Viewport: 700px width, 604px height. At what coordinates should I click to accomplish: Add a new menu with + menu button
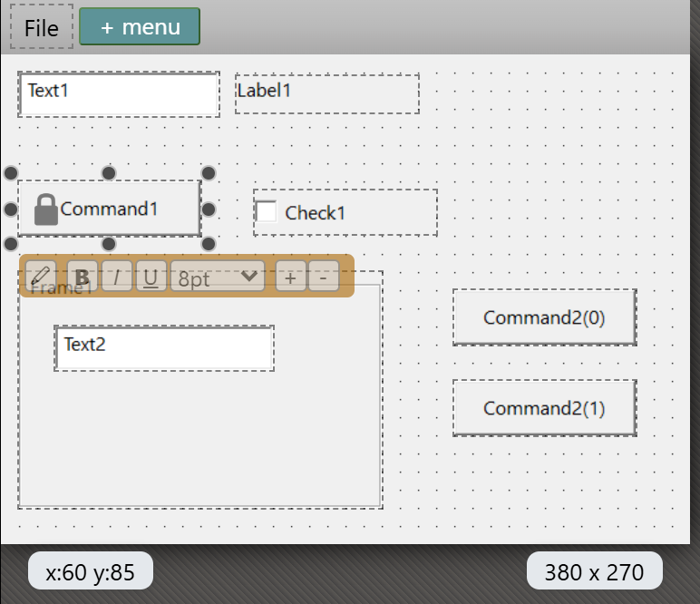click(140, 26)
